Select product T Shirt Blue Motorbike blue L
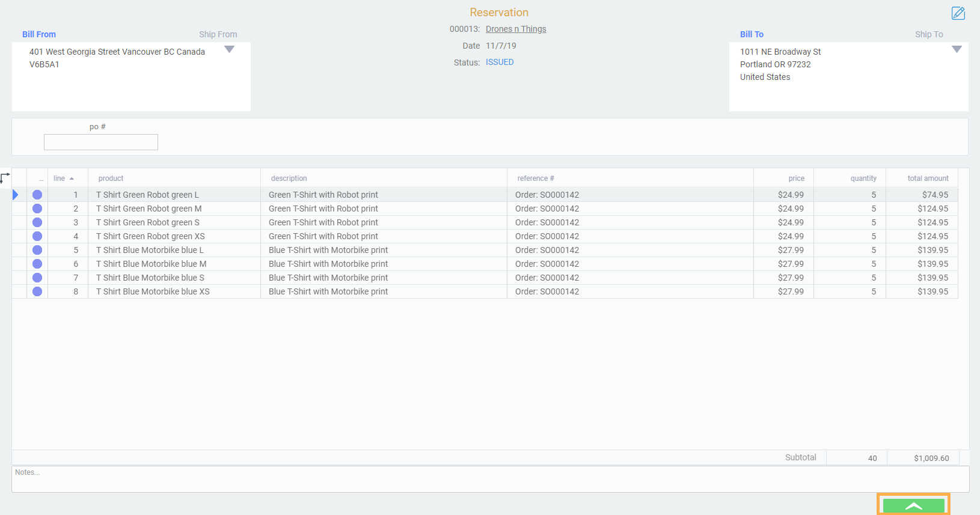980x515 pixels. click(150, 250)
